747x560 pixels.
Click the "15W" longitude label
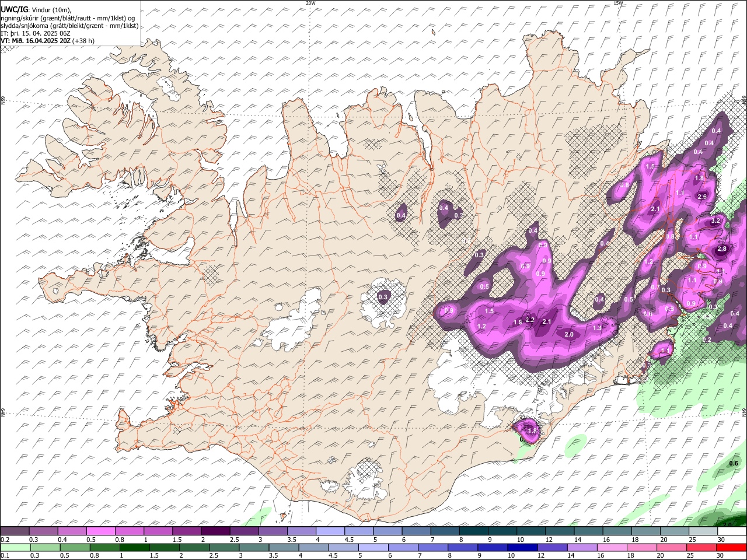tap(619, 3)
